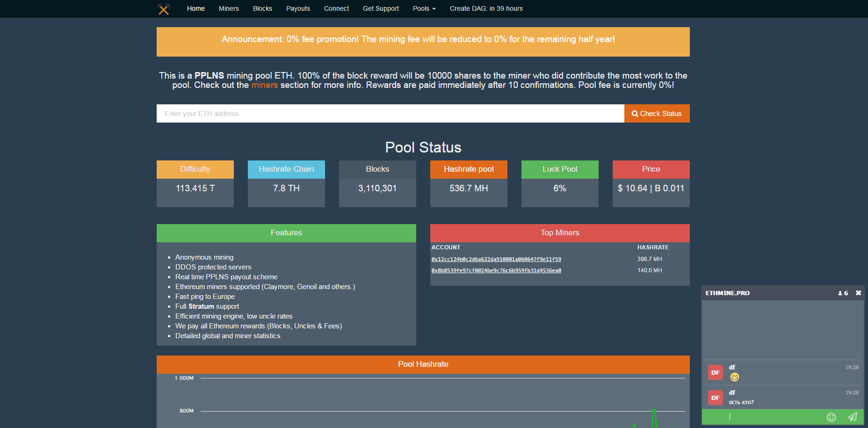Open the Payouts page
Image resolution: width=868 pixels, height=428 pixels.
click(x=298, y=8)
